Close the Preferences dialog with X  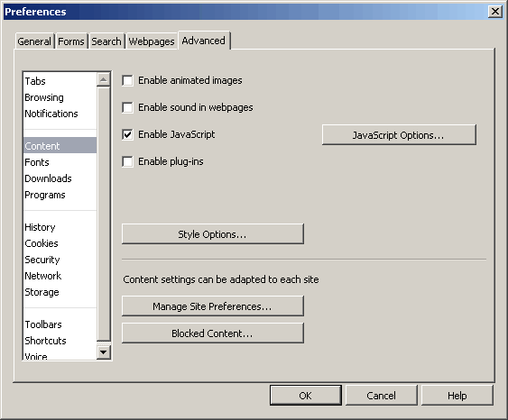(x=495, y=12)
